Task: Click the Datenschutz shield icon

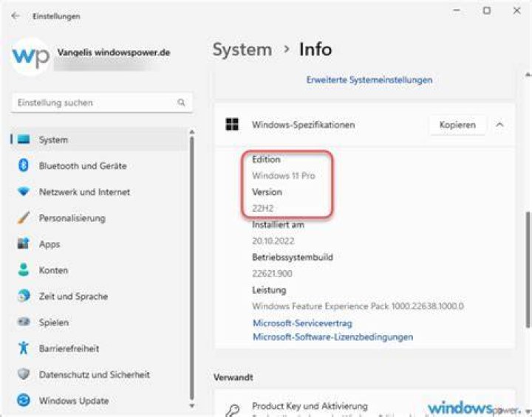Action: tap(24, 374)
